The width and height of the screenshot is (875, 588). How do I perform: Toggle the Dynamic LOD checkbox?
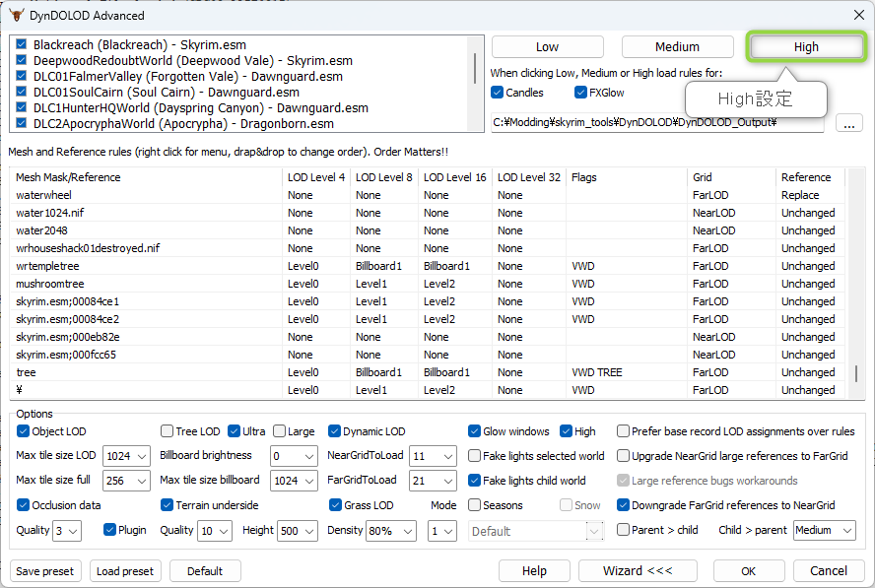click(334, 431)
